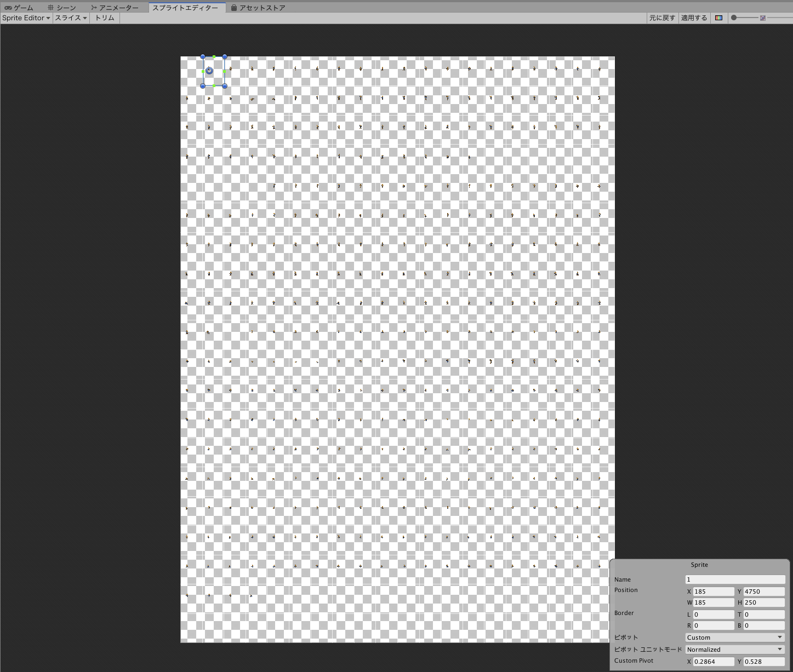Click Position X field showing 185
The width and height of the screenshot is (793, 672).
coord(714,591)
